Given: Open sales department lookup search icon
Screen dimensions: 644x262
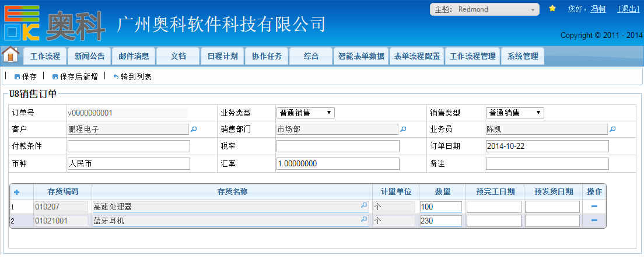Looking at the screenshot, I should coord(402,130).
